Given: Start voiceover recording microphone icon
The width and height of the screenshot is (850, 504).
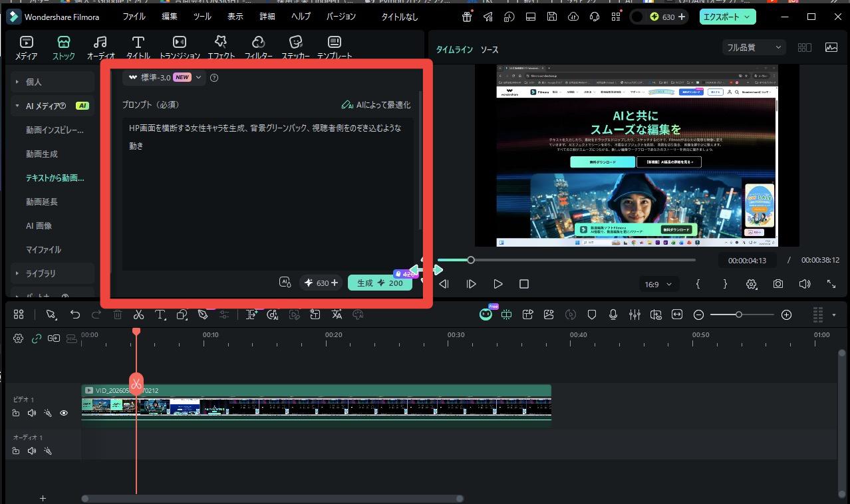Looking at the screenshot, I should click(x=613, y=315).
